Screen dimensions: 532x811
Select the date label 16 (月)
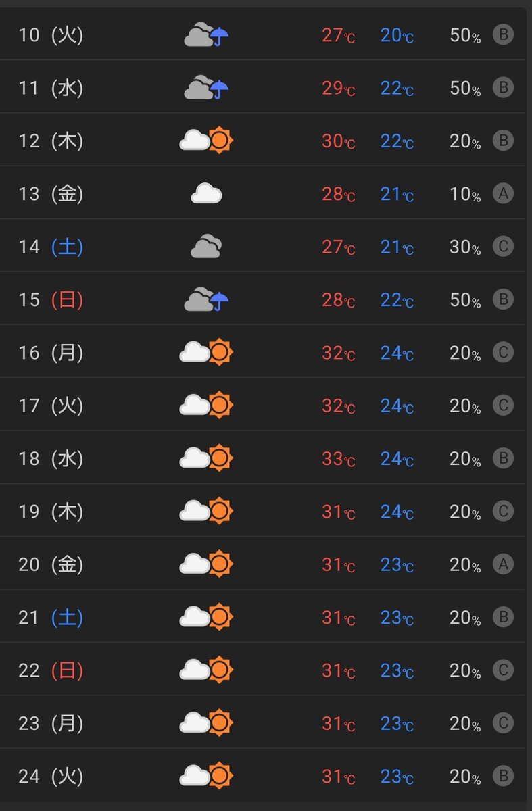[51, 353]
